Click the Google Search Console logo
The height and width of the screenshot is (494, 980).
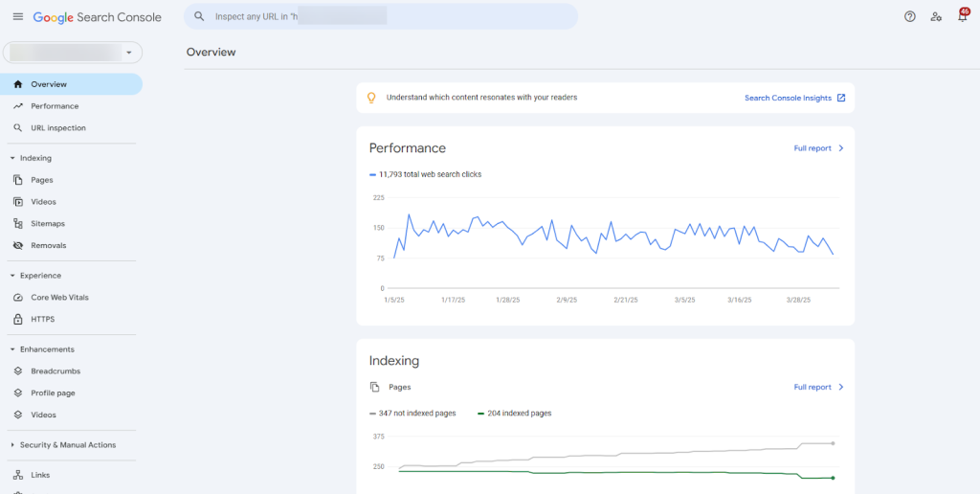pos(97,17)
